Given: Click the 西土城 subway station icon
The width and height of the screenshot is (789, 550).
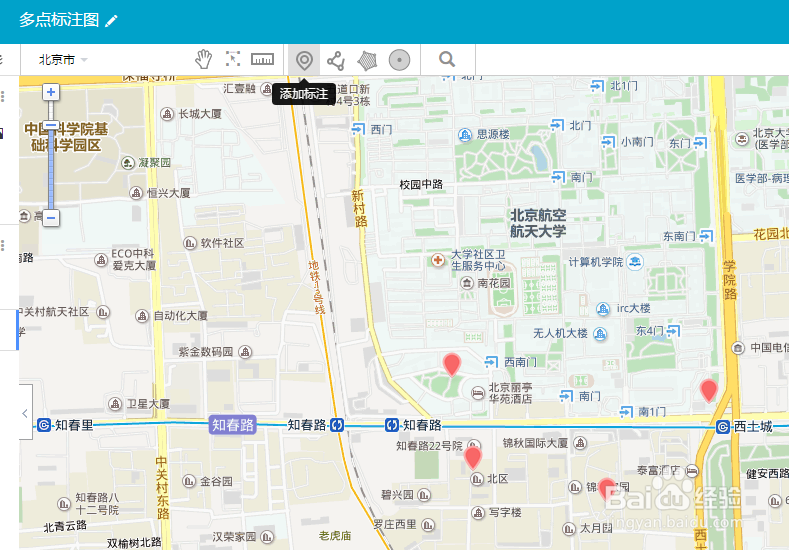Looking at the screenshot, I should pyautogui.click(x=723, y=427).
